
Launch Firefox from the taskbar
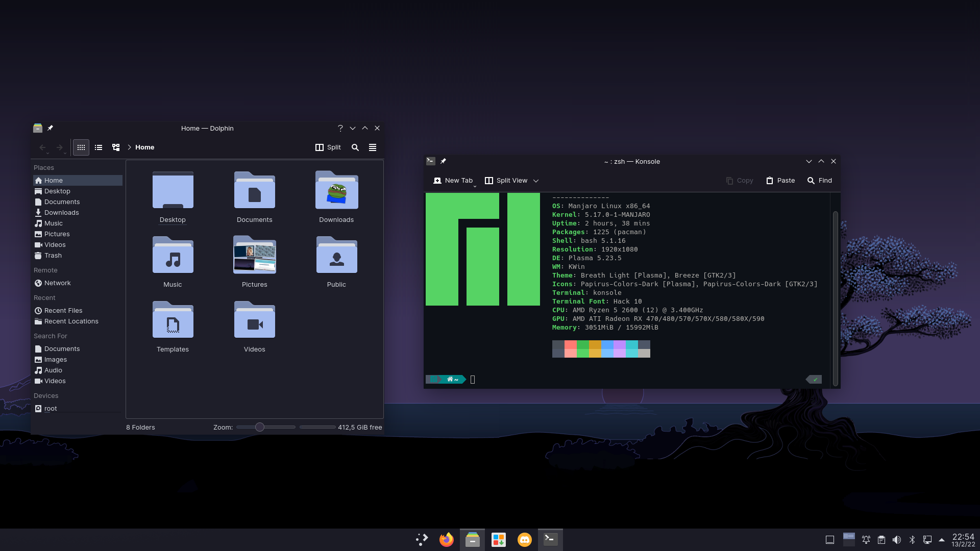446,540
